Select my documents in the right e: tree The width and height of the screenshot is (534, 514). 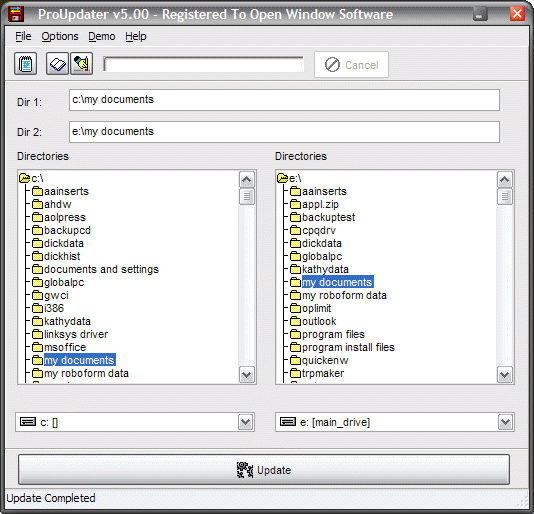coord(332,282)
